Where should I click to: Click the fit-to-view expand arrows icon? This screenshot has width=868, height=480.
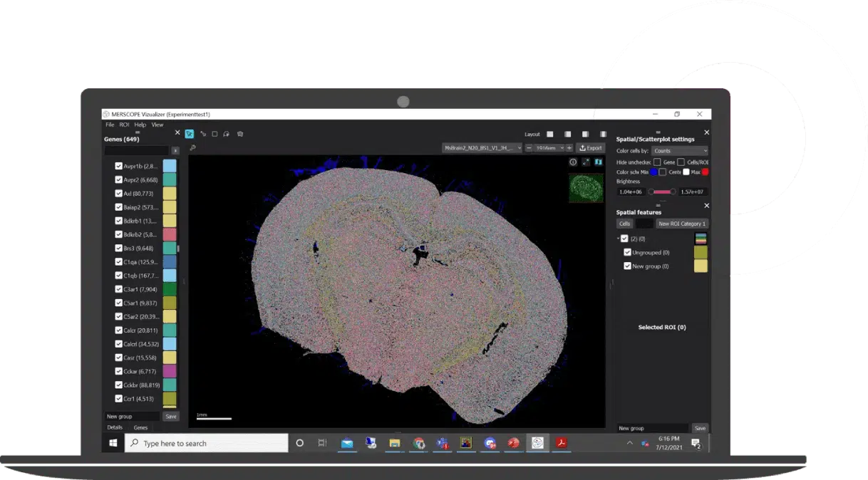[585, 162]
